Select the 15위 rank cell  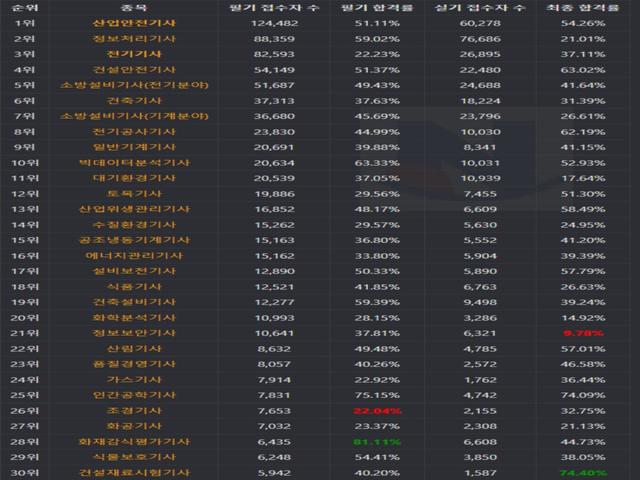[24, 240]
